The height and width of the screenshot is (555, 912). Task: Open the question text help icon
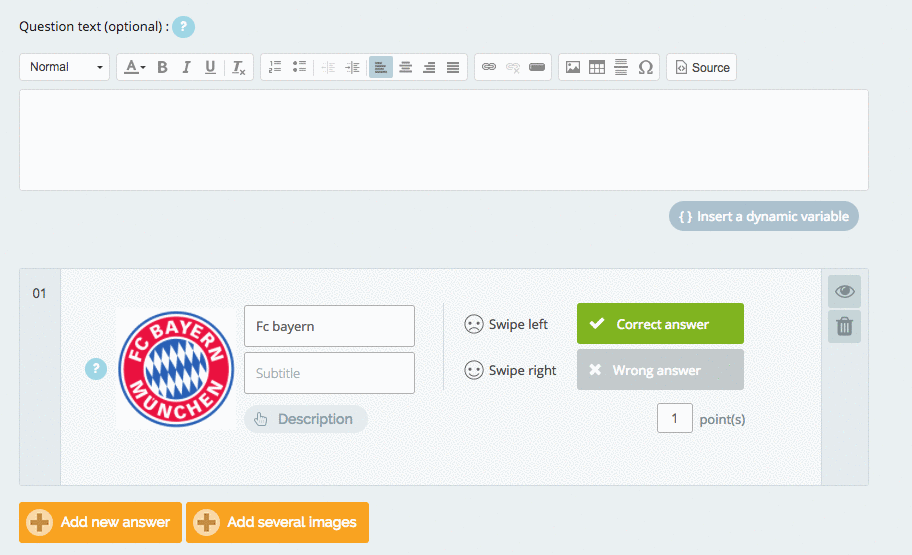[183, 27]
